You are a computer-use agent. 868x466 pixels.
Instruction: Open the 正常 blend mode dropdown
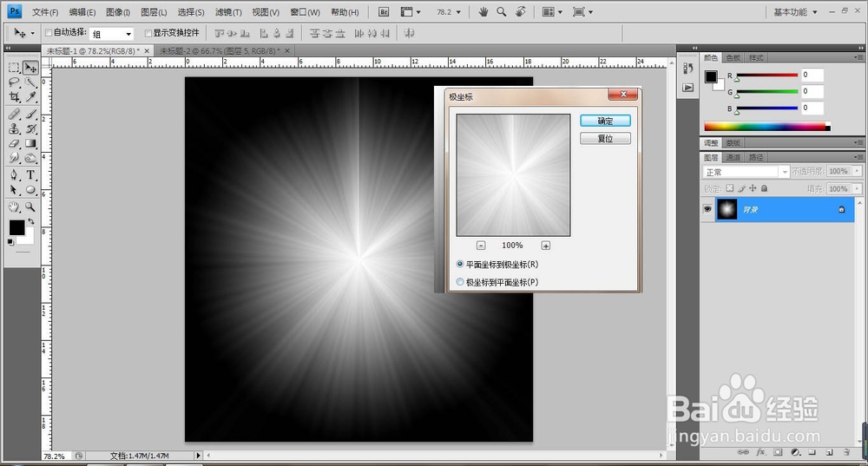tap(746, 172)
